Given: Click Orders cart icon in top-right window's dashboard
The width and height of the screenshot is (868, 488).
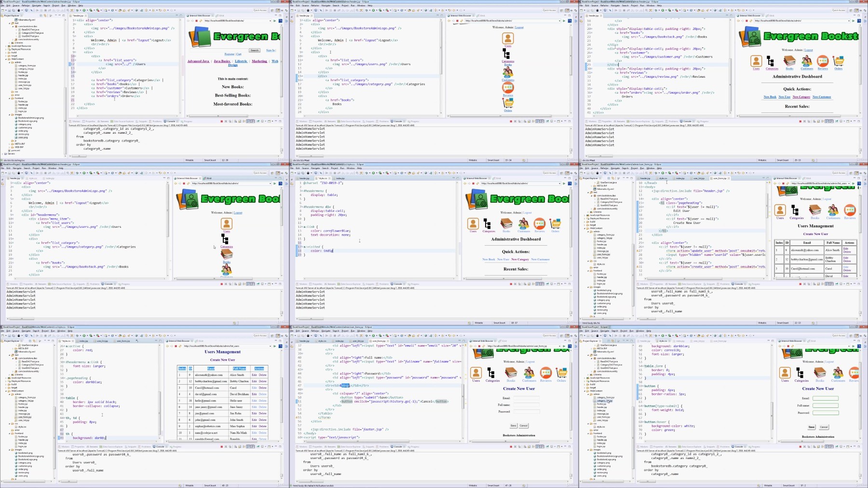Looking at the screenshot, I should pos(839,61).
